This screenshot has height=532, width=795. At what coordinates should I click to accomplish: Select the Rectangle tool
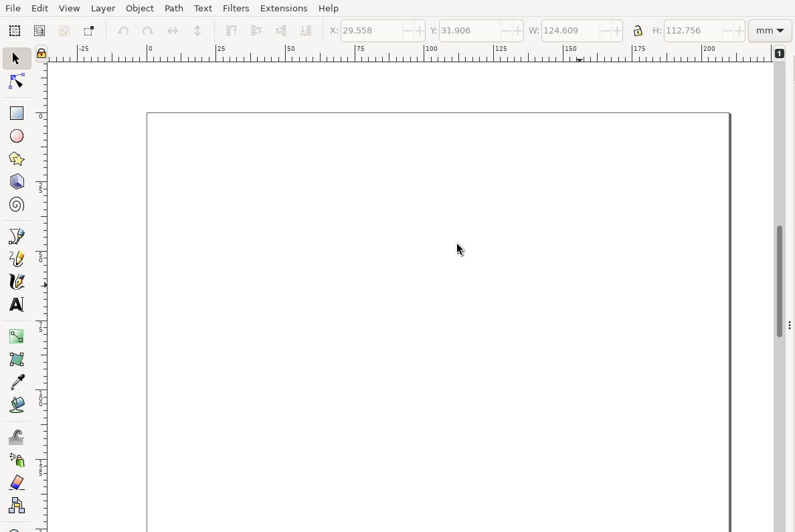coord(16,113)
